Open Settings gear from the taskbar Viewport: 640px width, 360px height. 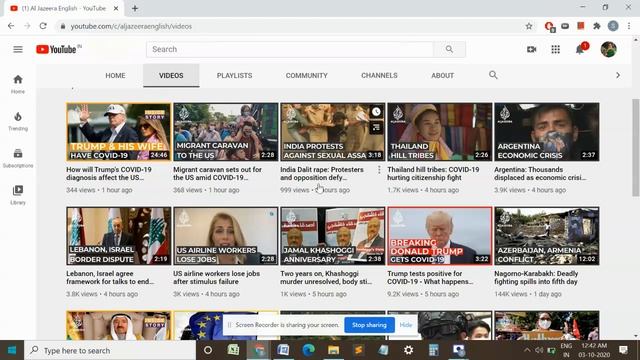click(x=409, y=350)
